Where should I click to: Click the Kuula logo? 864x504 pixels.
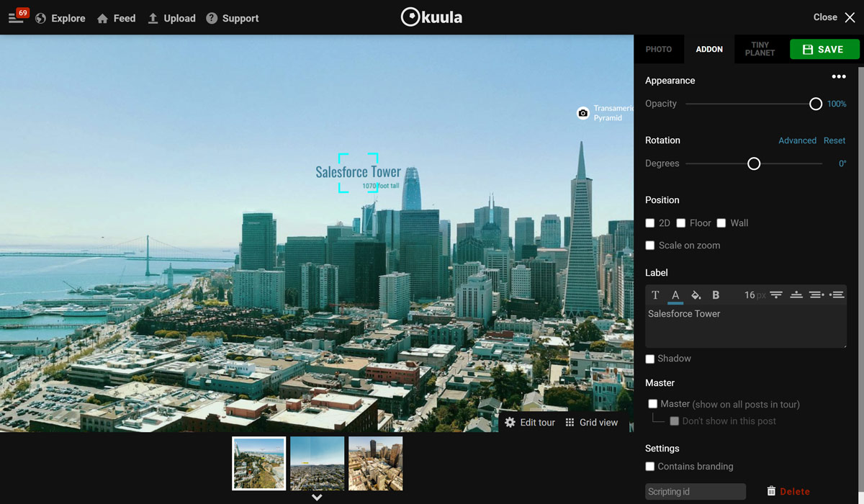431,17
